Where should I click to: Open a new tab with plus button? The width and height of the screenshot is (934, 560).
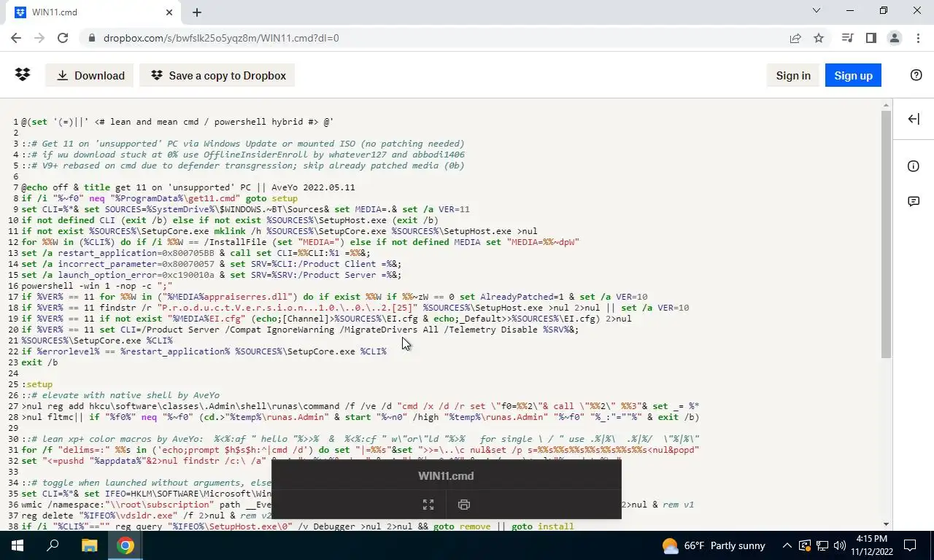tap(197, 12)
